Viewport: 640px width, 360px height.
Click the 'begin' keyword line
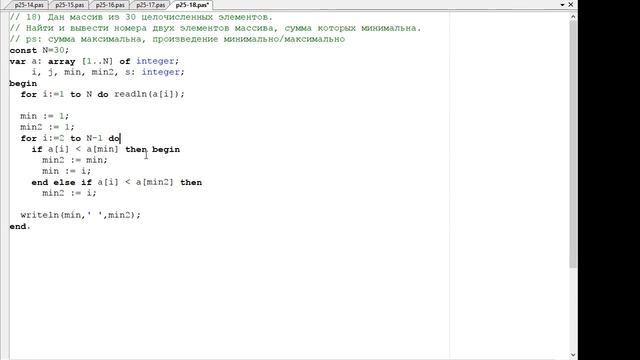[23, 83]
